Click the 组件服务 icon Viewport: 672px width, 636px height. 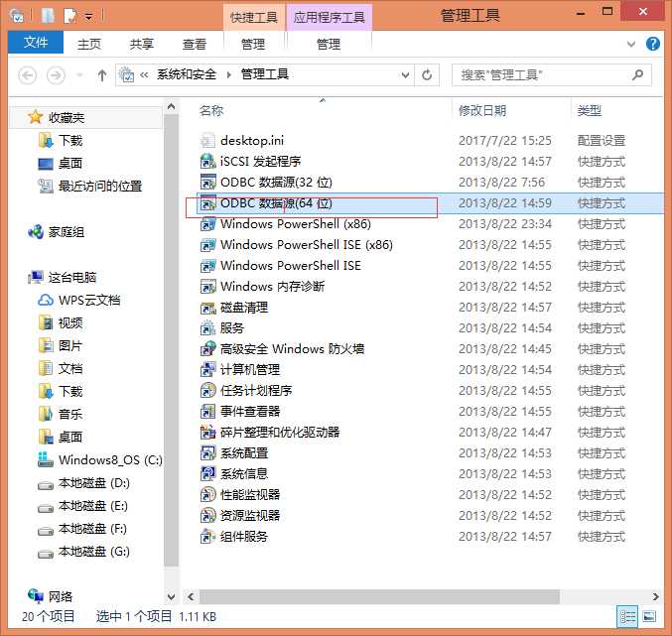207,536
